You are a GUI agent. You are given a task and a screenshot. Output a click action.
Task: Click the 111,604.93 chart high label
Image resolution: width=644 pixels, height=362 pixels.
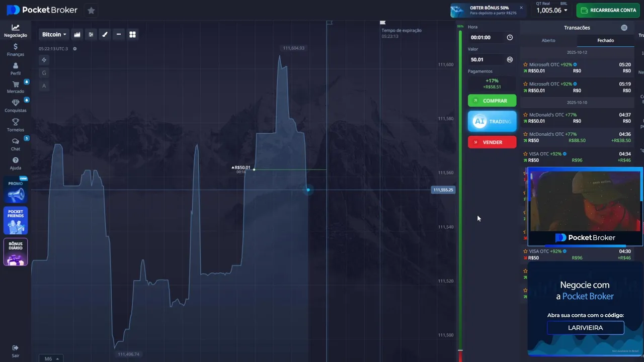click(x=294, y=48)
